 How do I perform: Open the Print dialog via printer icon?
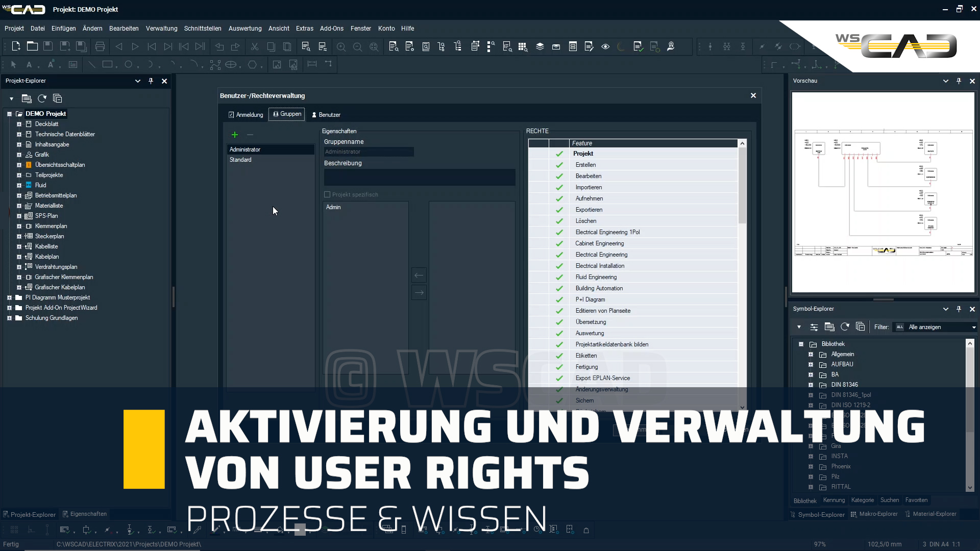tap(100, 46)
